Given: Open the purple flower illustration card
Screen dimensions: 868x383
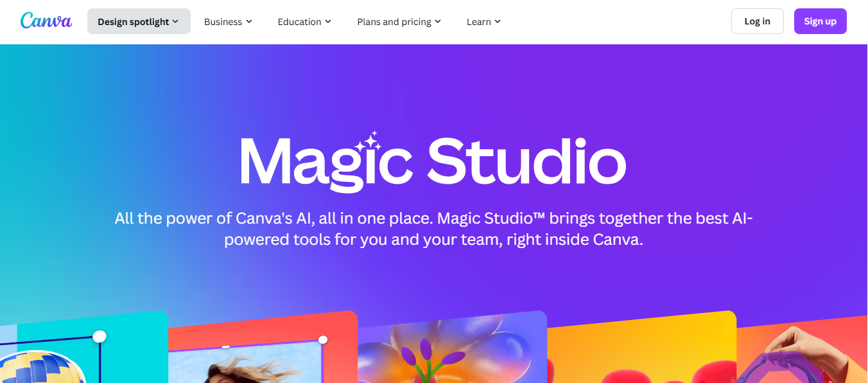Looking at the screenshot, I should tap(452, 347).
